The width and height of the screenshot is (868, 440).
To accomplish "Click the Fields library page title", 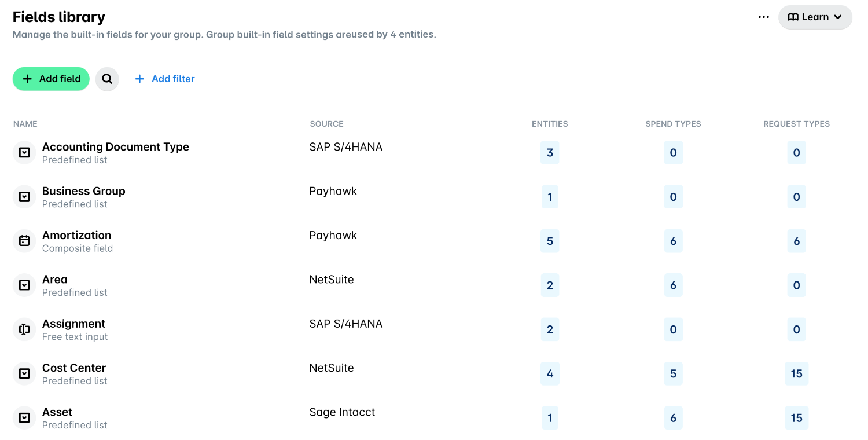I will coord(59,17).
